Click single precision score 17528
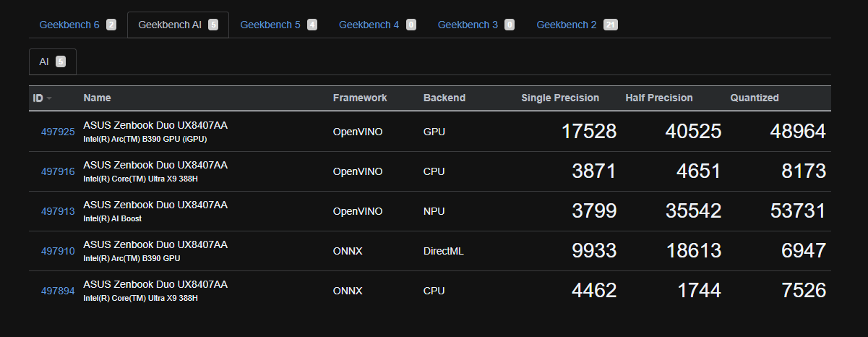The width and height of the screenshot is (868, 337). point(588,131)
